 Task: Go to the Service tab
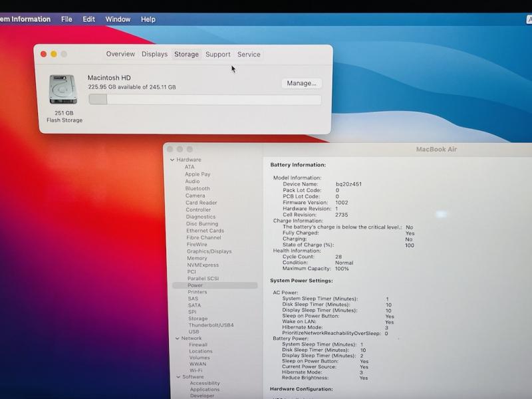pyautogui.click(x=249, y=55)
